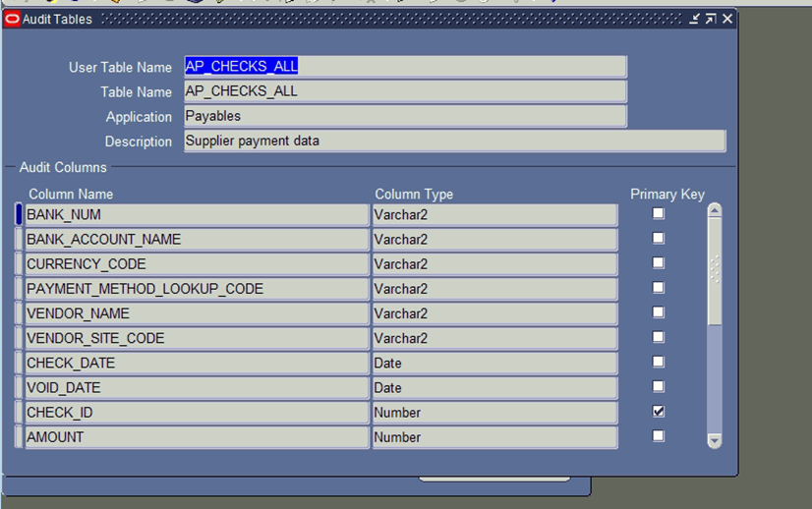The width and height of the screenshot is (812, 509).
Task: Uncheck Primary Key for CHECK_ID
Action: point(659,412)
